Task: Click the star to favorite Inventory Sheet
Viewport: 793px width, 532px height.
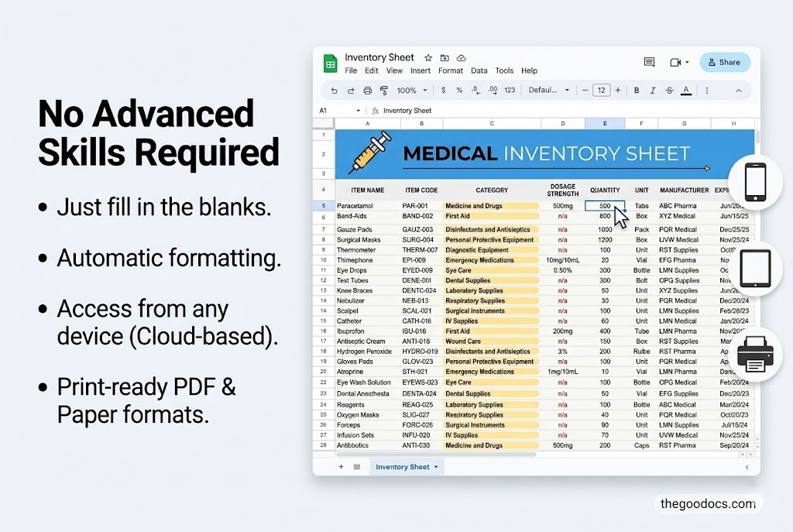Action: coord(427,57)
